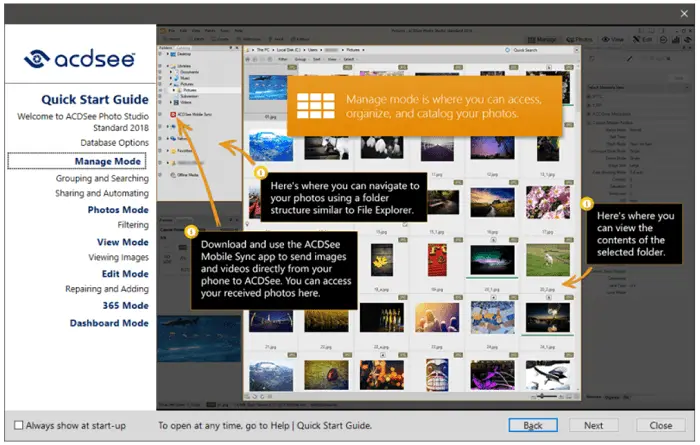This screenshot has height=445, width=700.
Task: Click the yellow leaf thumbnail
Action: point(382,260)
